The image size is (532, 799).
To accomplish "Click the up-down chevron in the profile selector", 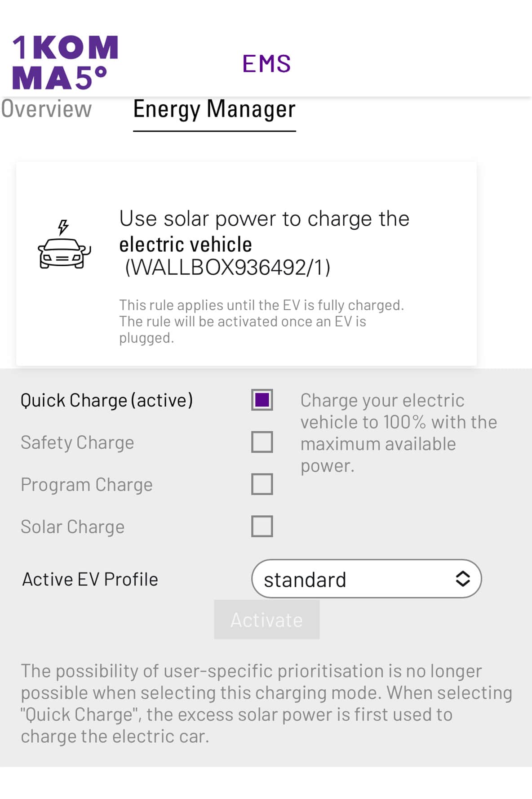I will point(463,579).
